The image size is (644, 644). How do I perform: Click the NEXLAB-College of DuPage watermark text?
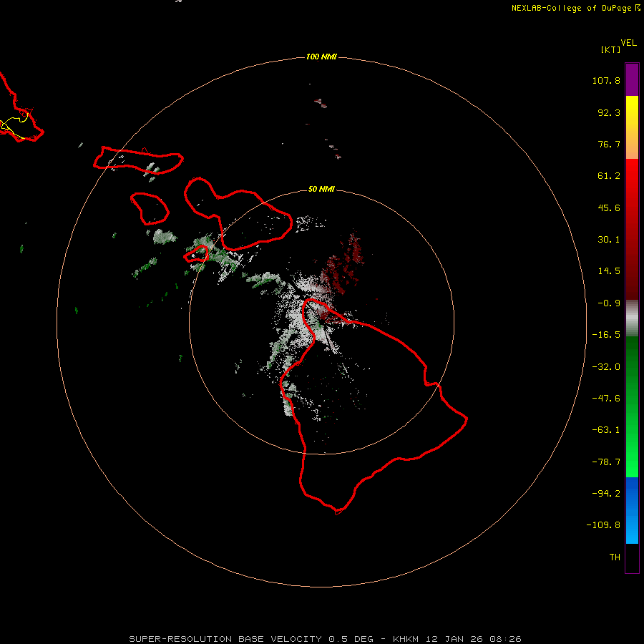[x=575, y=8]
